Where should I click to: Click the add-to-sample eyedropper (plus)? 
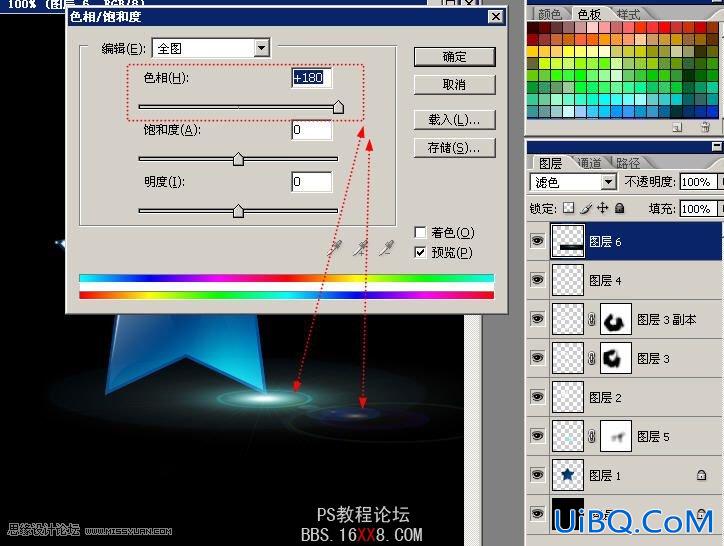pos(360,248)
